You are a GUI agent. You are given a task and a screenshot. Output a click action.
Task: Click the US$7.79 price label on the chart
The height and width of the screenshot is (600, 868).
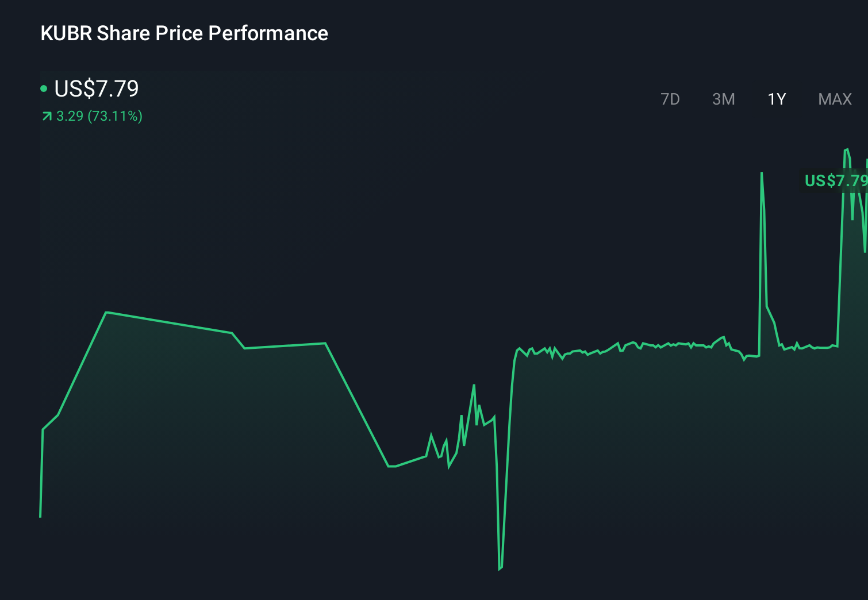click(x=835, y=181)
